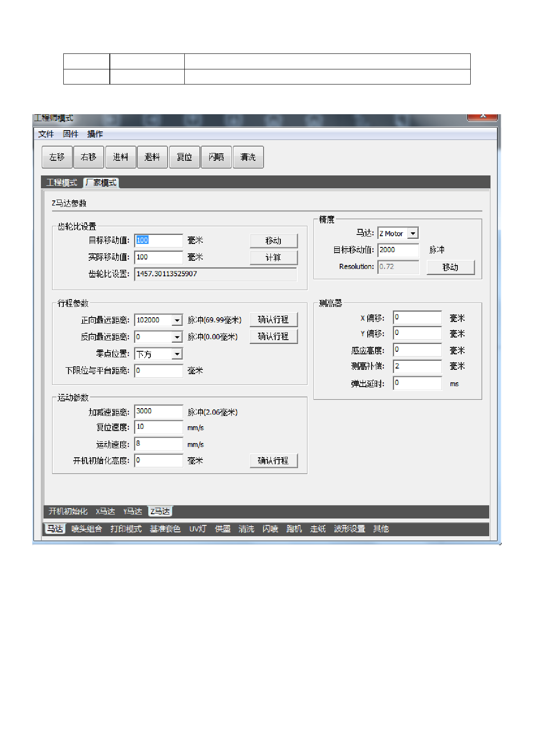Click the 左移 toolbar button
This screenshot has width=534, height=756.
coord(57,157)
